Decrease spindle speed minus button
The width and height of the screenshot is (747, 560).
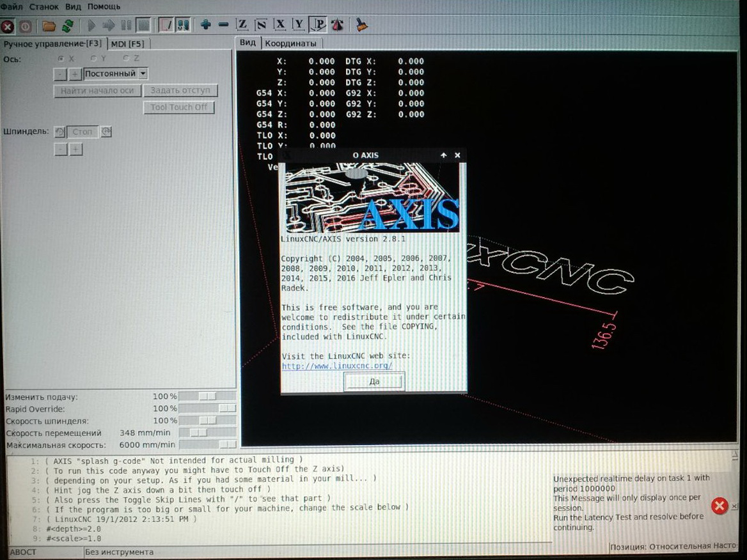point(61,150)
